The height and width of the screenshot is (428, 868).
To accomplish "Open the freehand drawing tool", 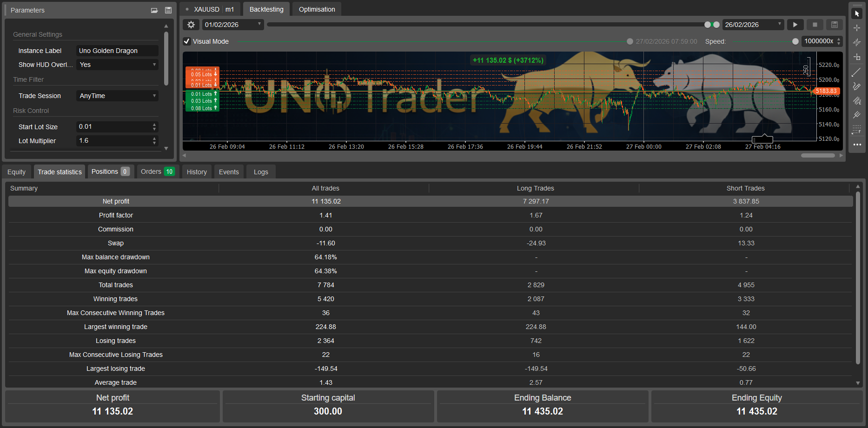I will tap(857, 86).
